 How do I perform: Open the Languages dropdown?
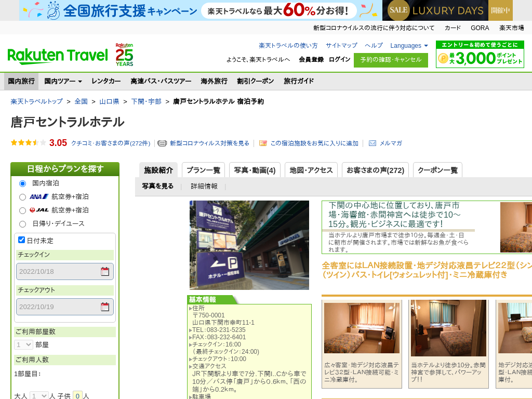[x=409, y=46]
